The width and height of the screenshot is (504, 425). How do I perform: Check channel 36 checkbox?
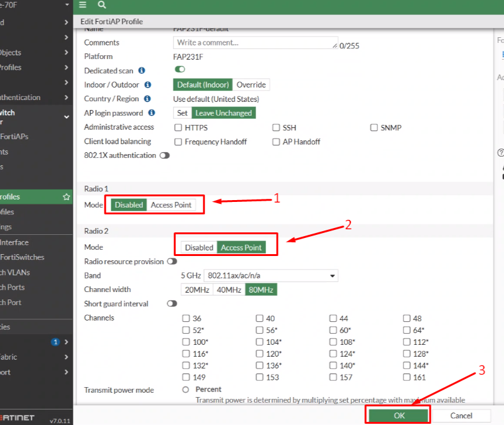186,318
